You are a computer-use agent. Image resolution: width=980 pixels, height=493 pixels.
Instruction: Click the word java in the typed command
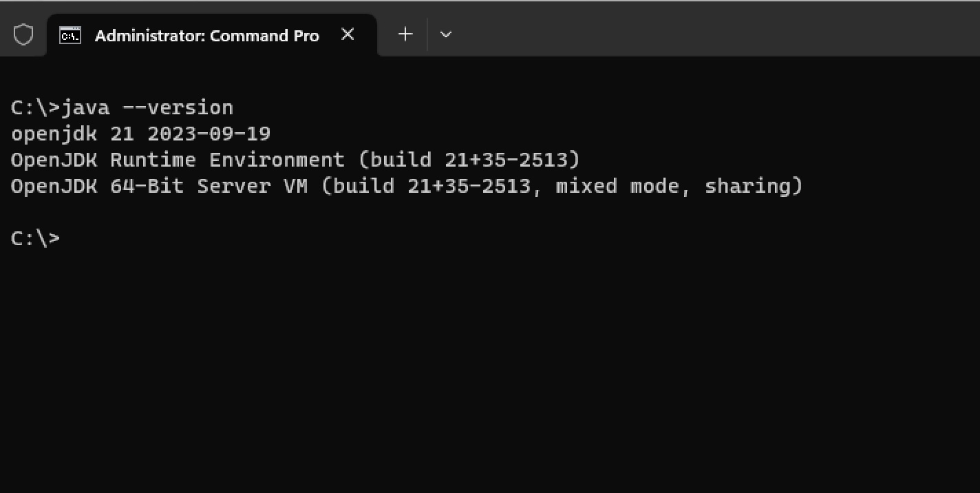[85, 108]
